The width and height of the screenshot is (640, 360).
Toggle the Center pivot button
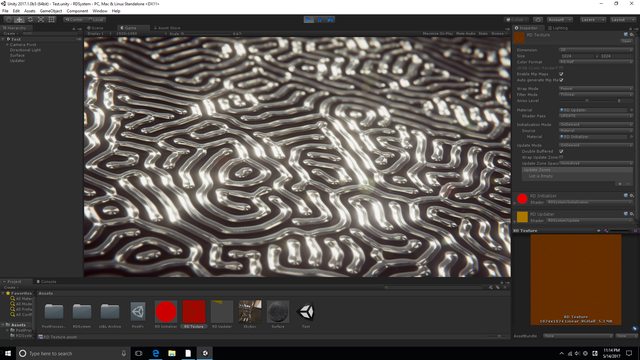click(x=74, y=20)
